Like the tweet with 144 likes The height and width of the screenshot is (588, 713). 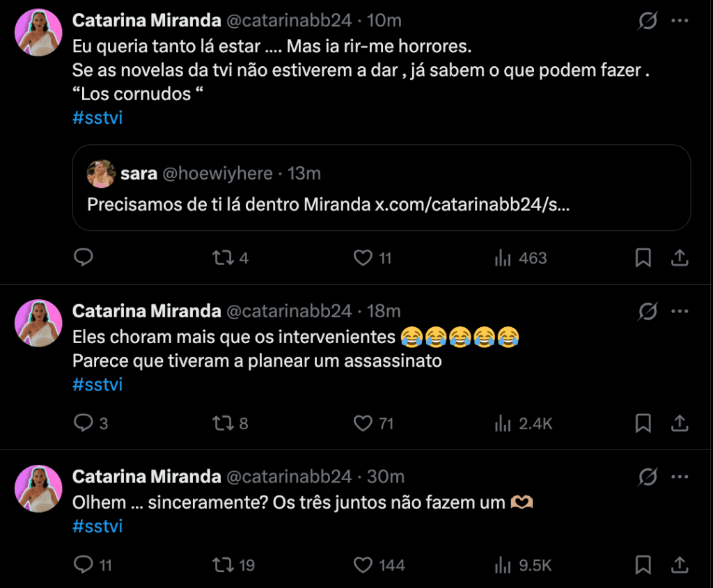click(x=363, y=565)
